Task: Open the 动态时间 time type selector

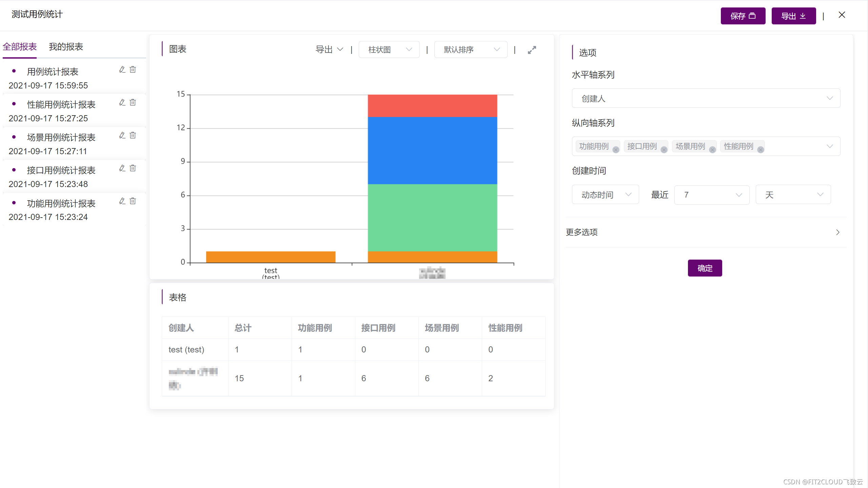Action: click(x=605, y=195)
